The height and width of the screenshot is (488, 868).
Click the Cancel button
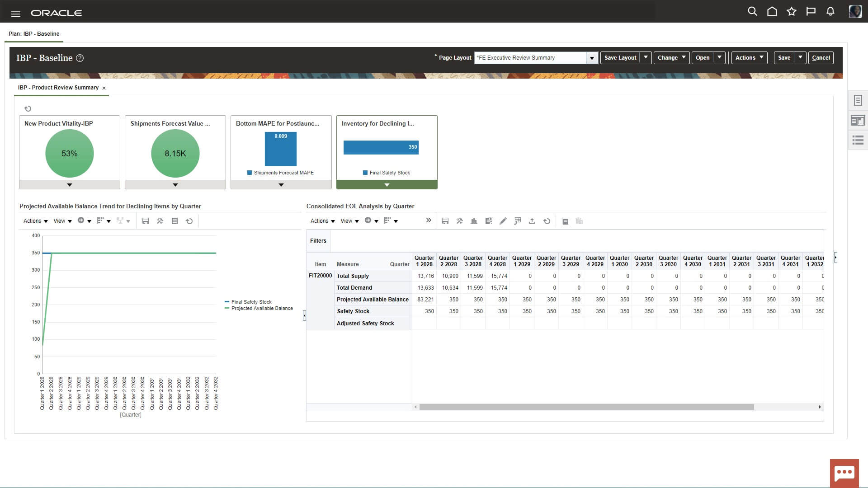click(821, 58)
